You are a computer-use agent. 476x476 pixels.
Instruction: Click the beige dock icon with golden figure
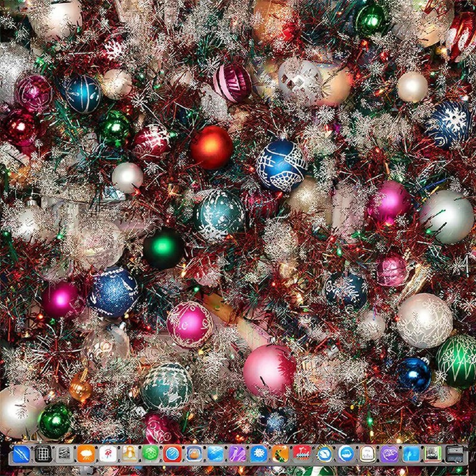pos(130,454)
